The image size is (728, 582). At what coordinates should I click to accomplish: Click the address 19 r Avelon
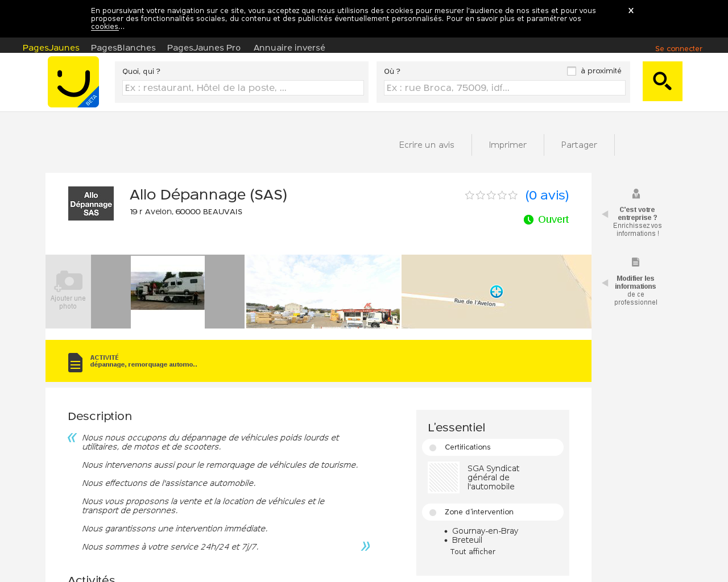click(x=186, y=211)
